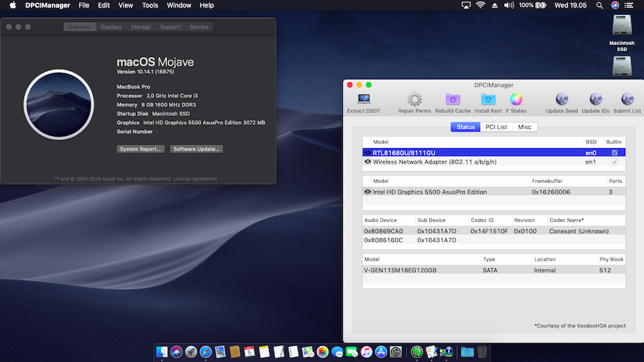Click the System Report... button
This screenshot has width=644, height=362.
[x=140, y=149]
